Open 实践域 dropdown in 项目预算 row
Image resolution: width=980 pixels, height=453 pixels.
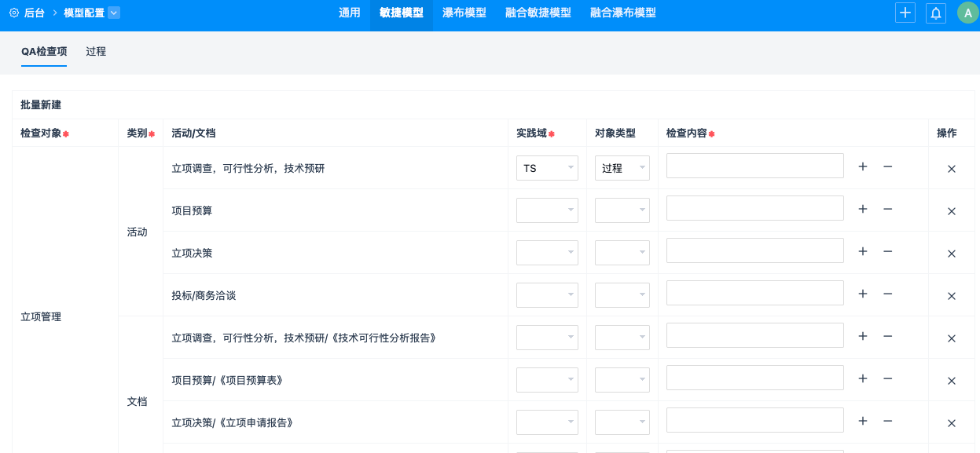[x=547, y=210]
